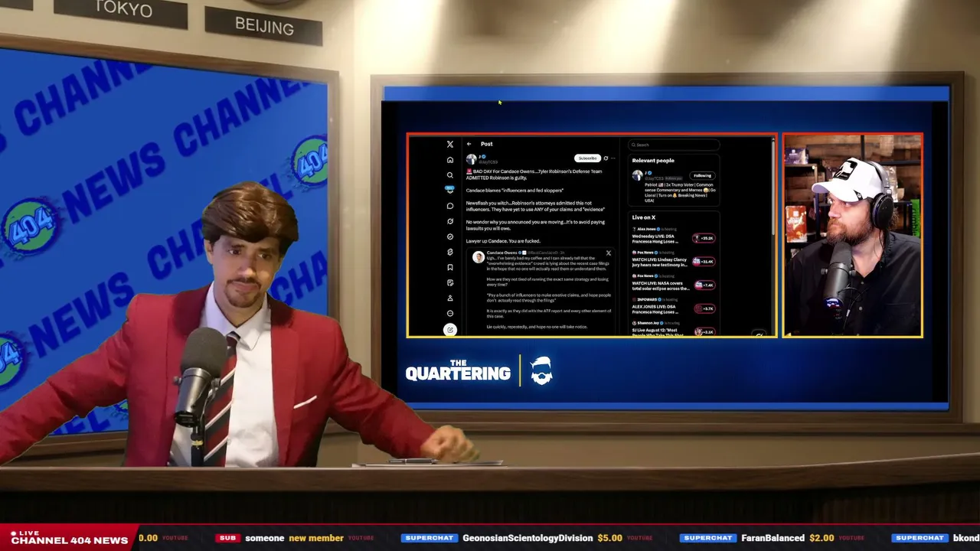Open the Verified checkmark icon in sidebar
Image resolution: width=980 pixels, height=551 pixels.
(x=450, y=236)
